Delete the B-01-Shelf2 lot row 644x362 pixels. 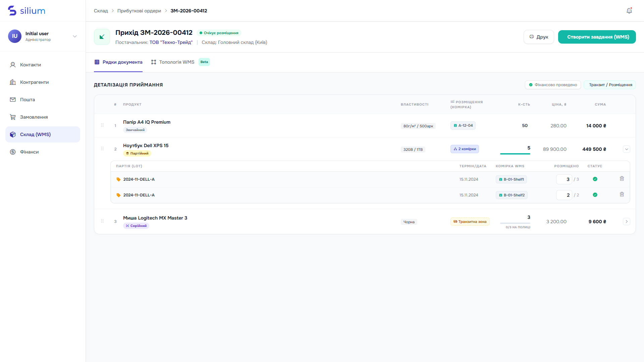pos(622,194)
